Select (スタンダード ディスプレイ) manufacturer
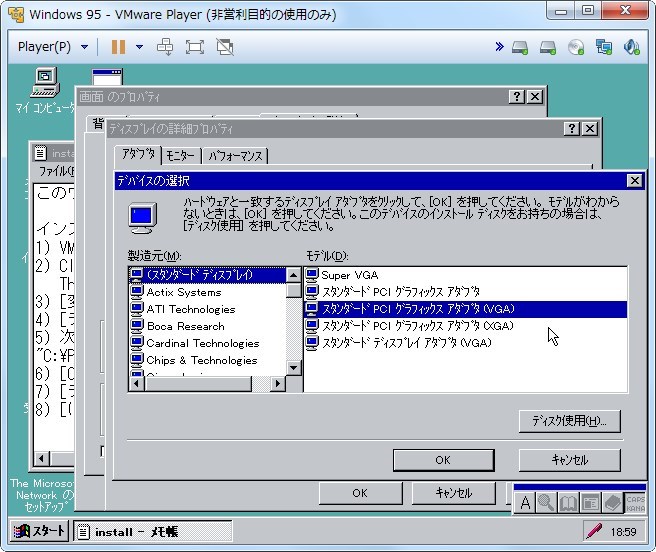 [x=208, y=275]
